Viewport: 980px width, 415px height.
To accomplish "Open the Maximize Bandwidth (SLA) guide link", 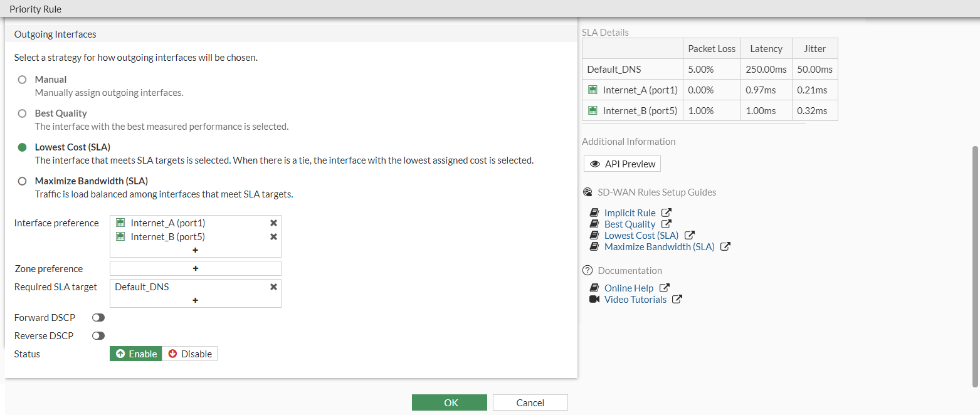I will (660, 247).
